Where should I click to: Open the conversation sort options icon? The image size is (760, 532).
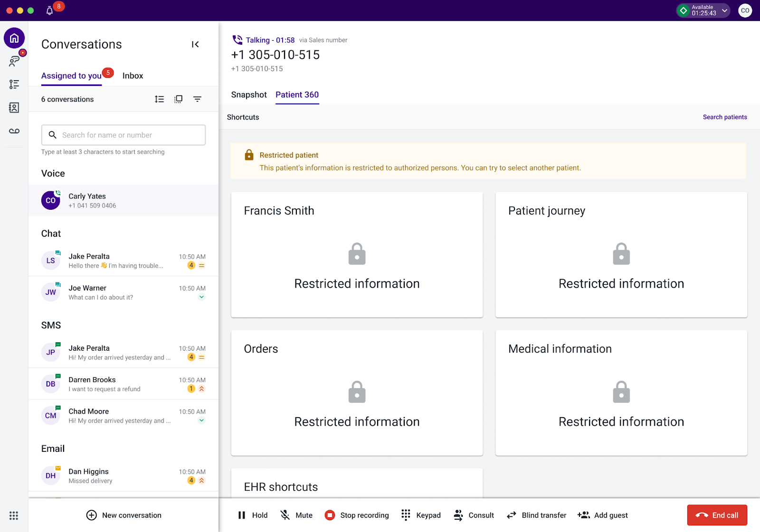pos(159,99)
